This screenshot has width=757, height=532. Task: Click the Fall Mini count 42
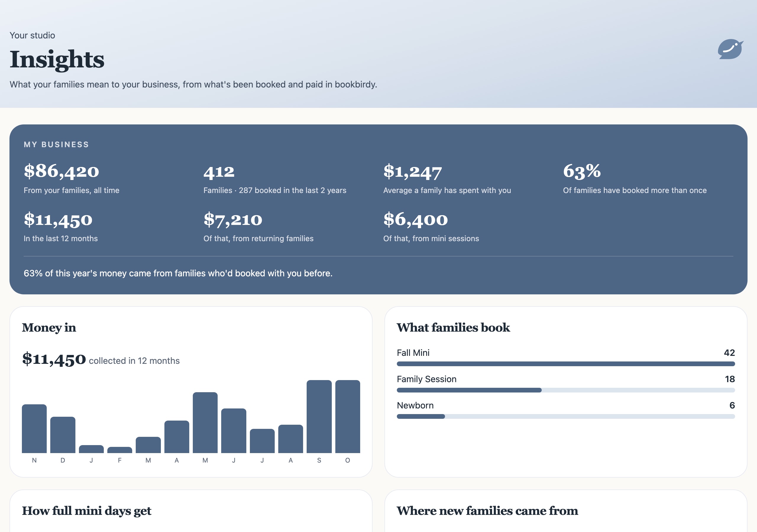[x=729, y=353]
